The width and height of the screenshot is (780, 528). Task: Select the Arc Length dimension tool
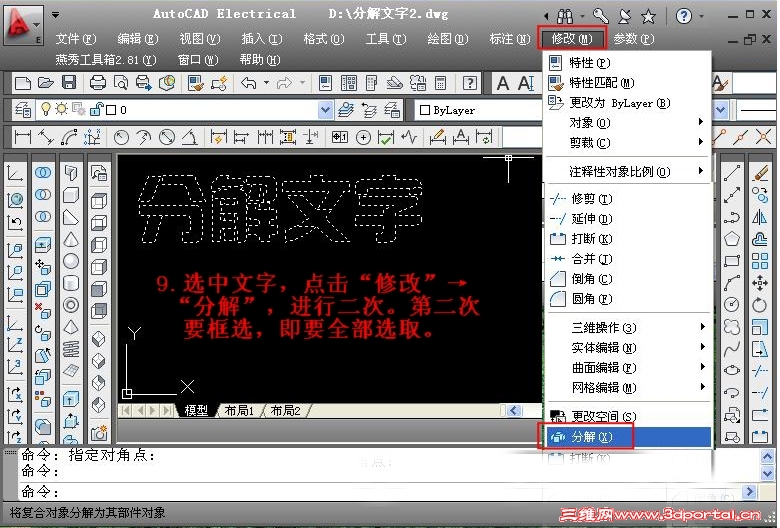(69, 137)
